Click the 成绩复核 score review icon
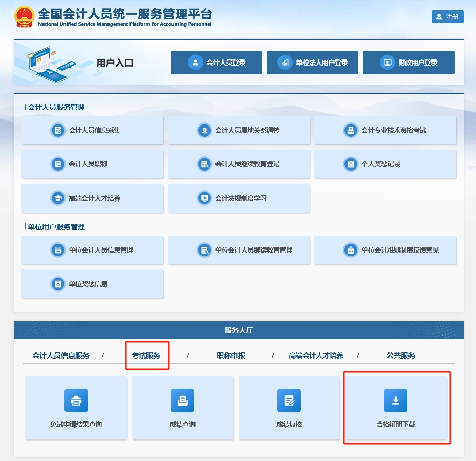 [x=289, y=401]
